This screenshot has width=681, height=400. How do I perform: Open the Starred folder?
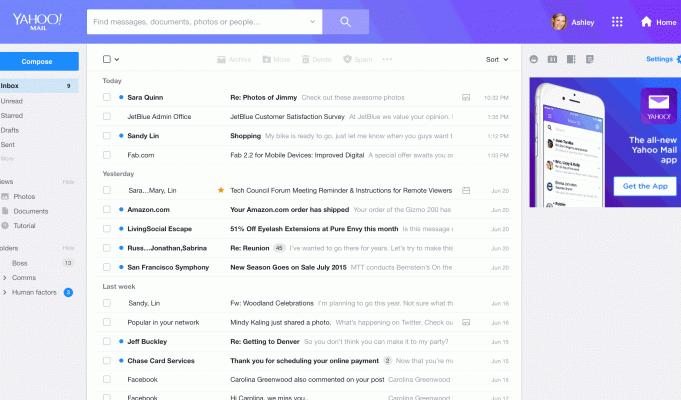pos(12,116)
